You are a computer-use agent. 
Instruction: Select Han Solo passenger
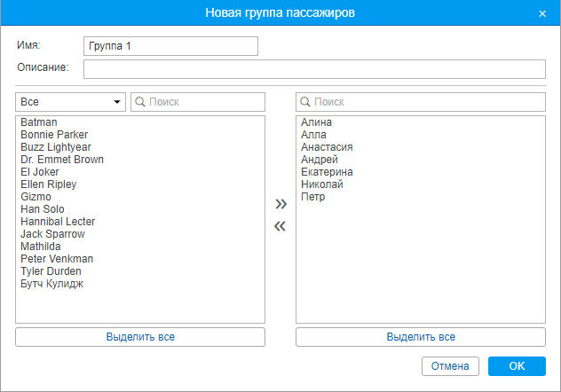point(43,209)
